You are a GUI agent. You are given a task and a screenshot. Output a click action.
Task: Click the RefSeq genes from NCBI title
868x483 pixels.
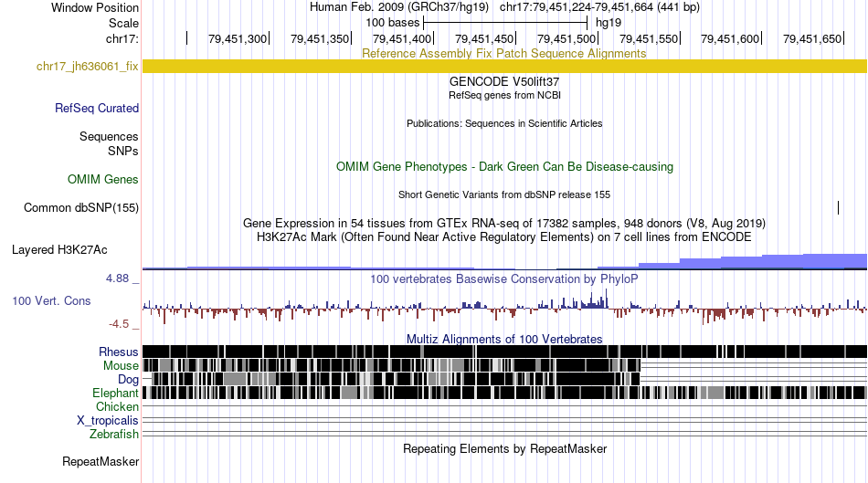click(x=504, y=95)
